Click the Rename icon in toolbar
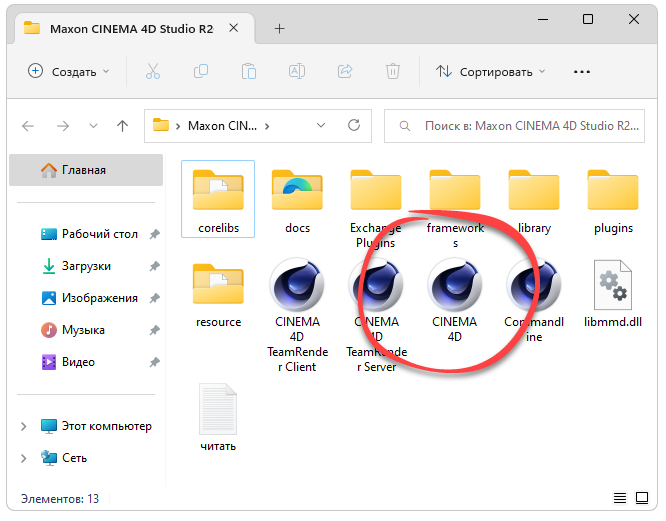Screen dimensions: 666x521 296,71
